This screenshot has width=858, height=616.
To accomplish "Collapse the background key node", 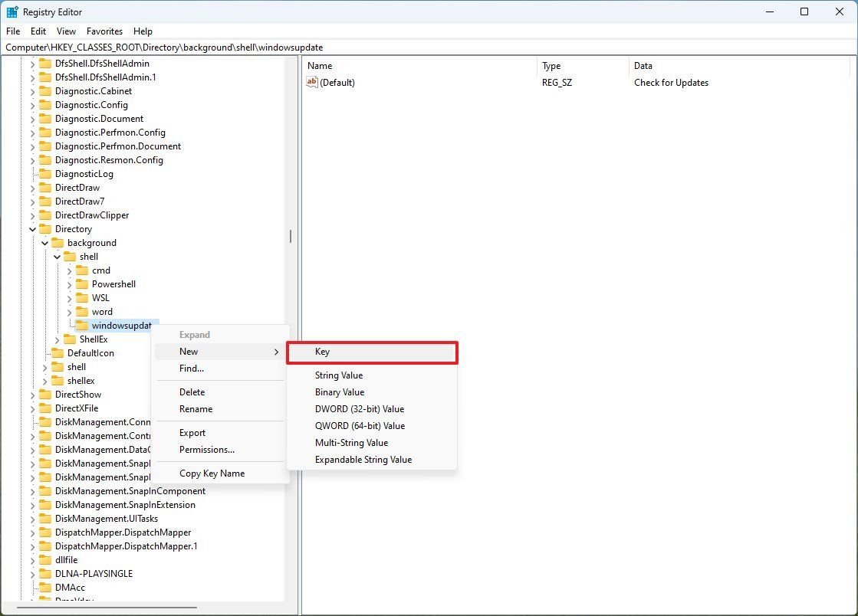I will tap(44, 242).
